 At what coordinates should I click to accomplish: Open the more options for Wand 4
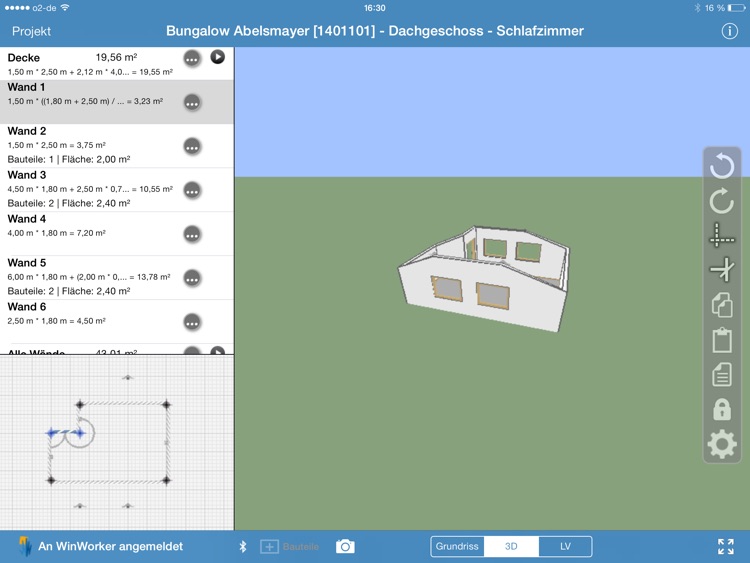(x=192, y=235)
